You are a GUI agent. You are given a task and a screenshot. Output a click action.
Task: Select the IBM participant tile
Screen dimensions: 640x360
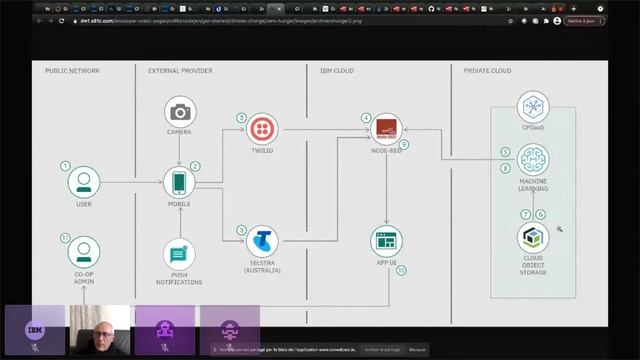(x=35, y=330)
